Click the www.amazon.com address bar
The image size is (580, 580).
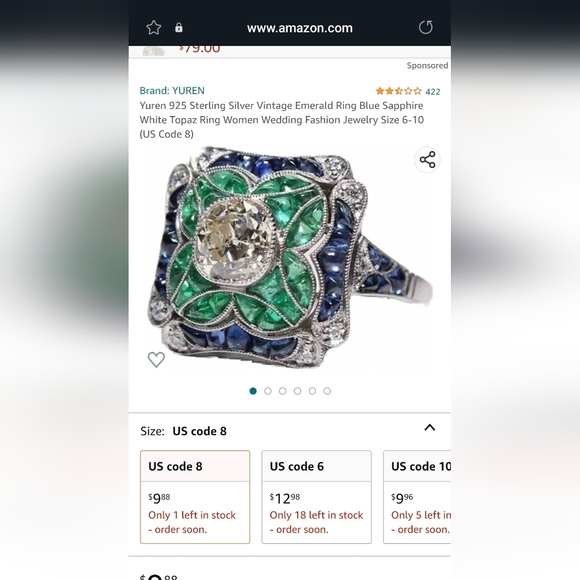(300, 28)
